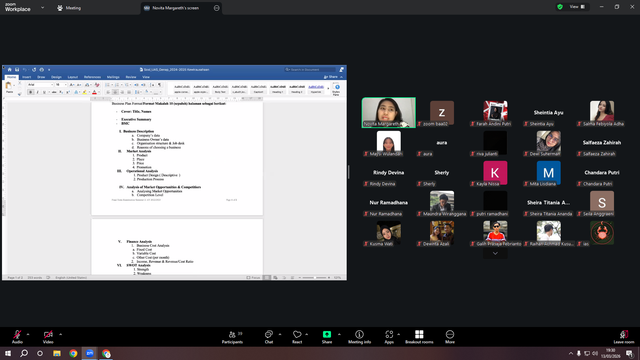Select Farah Andini Putri's tile

click(x=495, y=113)
